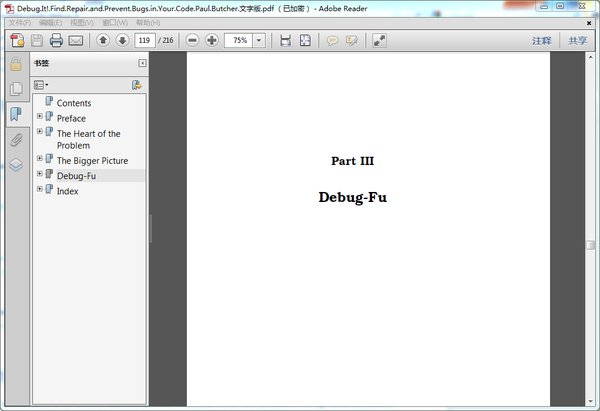Go to previous page with up arrow

pos(103,40)
